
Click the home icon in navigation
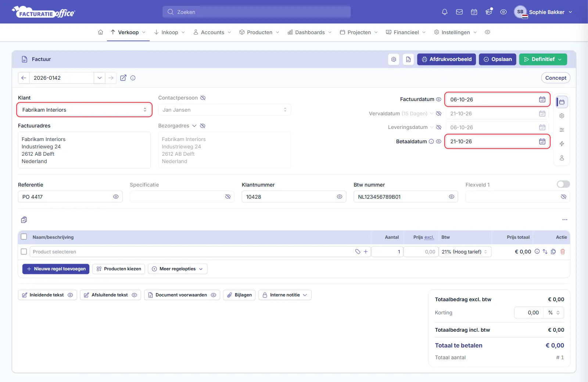click(x=100, y=32)
